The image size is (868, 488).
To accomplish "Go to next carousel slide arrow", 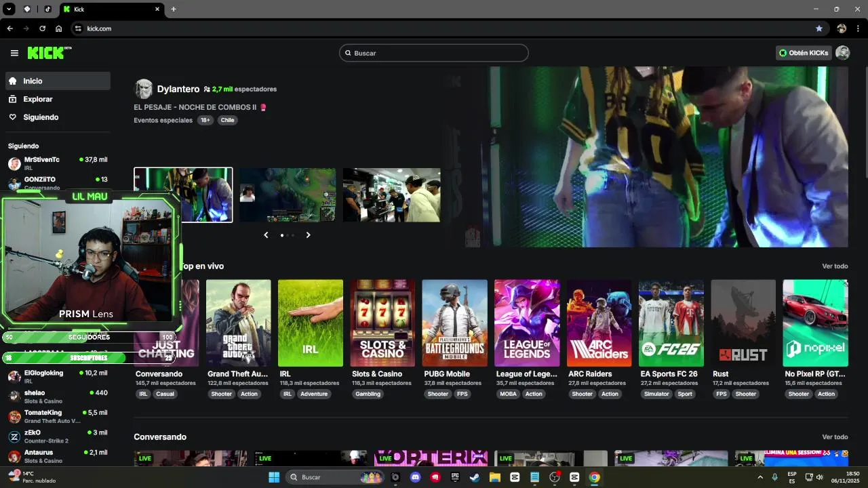I will [x=308, y=235].
